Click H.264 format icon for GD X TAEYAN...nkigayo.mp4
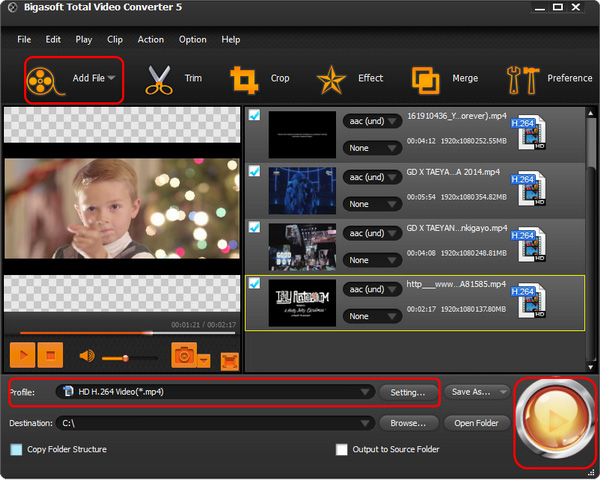This screenshot has height=480, width=600. [x=529, y=245]
